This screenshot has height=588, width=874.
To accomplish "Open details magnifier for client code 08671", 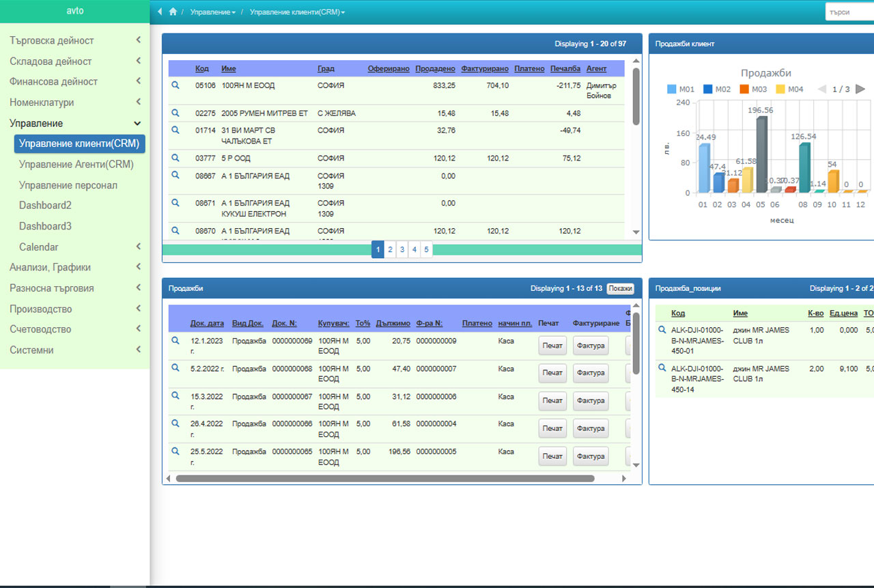I will [x=175, y=203].
